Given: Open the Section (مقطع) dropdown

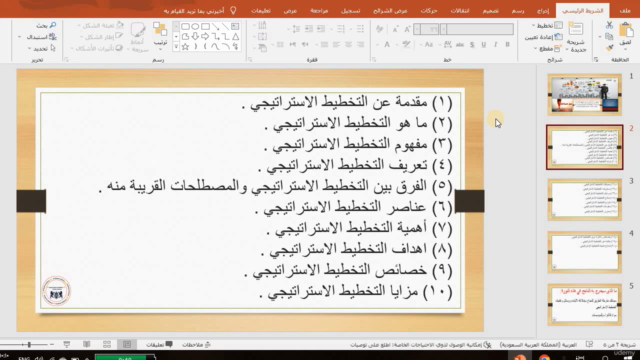Looking at the screenshot, I should tap(548, 49).
